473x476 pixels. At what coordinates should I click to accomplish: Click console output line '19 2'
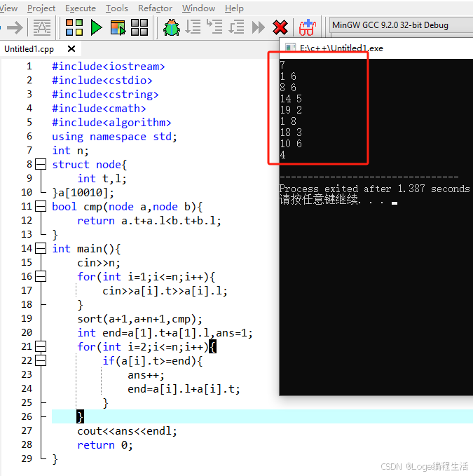click(291, 110)
